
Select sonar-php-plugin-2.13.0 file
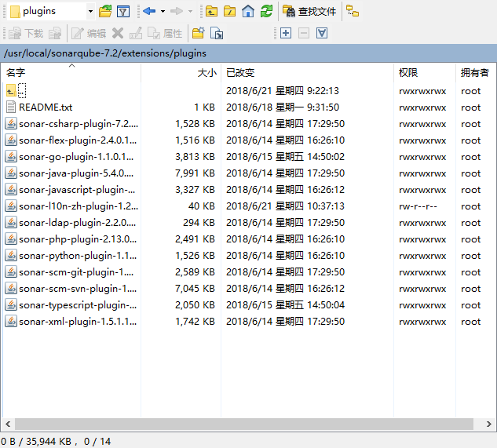tap(78, 239)
